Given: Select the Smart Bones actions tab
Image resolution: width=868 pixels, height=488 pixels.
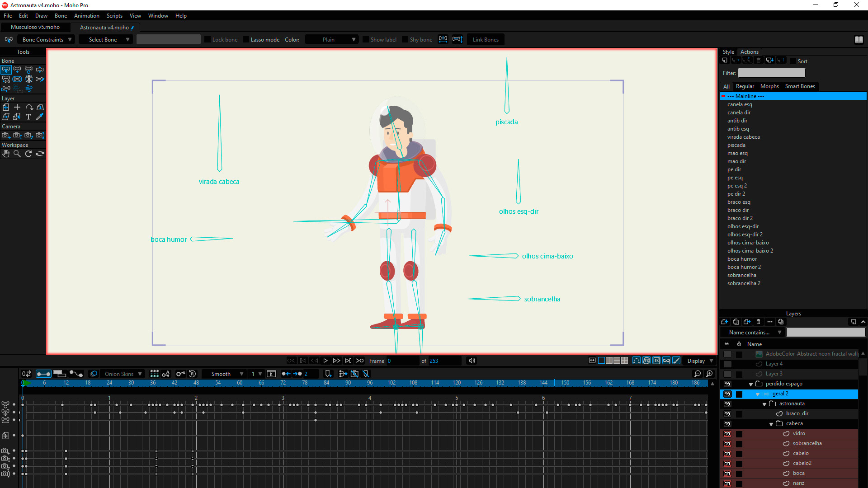Looking at the screenshot, I should [x=800, y=86].
